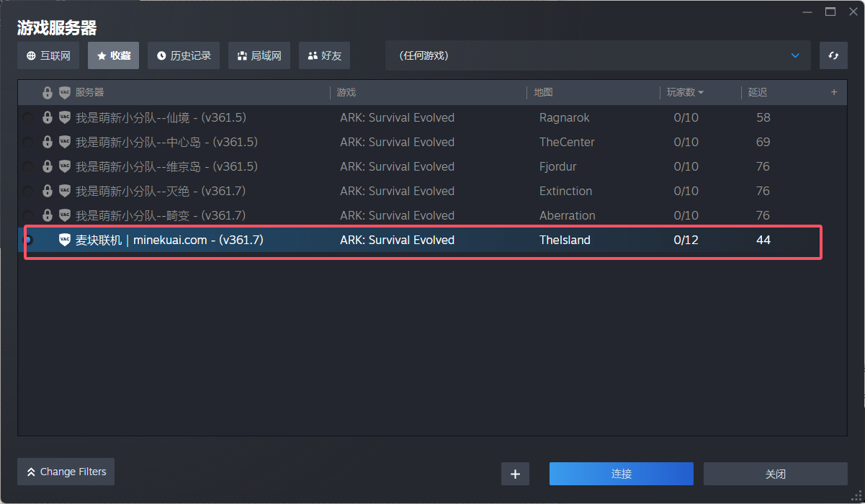Click the refresh servers icon button
Screen dimensions: 865x504
pyautogui.click(x=833, y=55)
